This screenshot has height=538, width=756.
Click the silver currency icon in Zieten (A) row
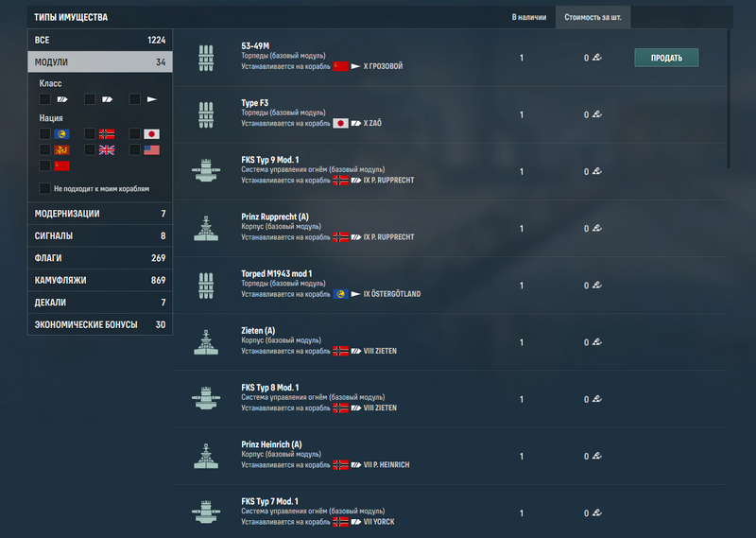point(597,342)
